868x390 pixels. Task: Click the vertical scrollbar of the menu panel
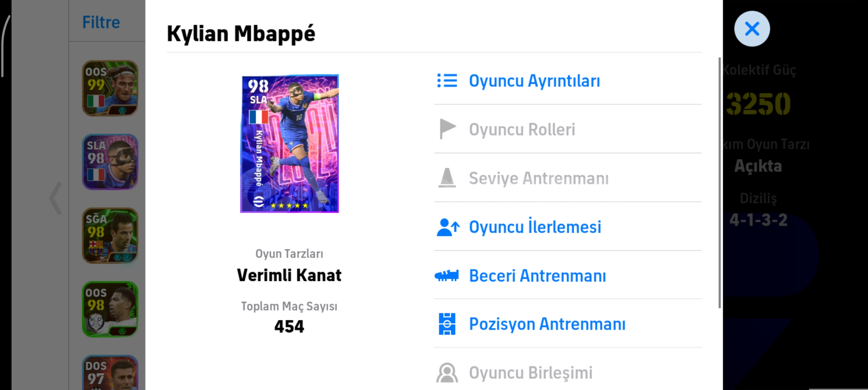[719, 182]
